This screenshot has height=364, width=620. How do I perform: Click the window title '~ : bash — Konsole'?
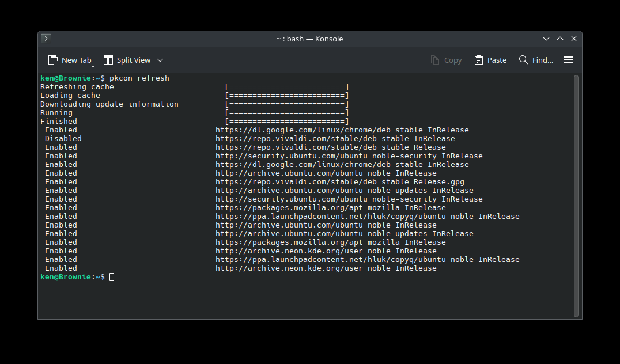pyautogui.click(x=309, y=39)
